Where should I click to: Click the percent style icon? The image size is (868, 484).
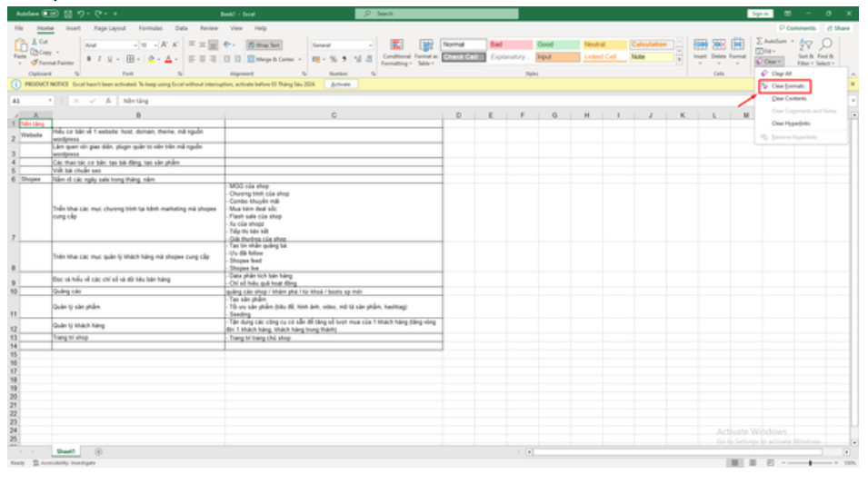[x=334, y=59]
